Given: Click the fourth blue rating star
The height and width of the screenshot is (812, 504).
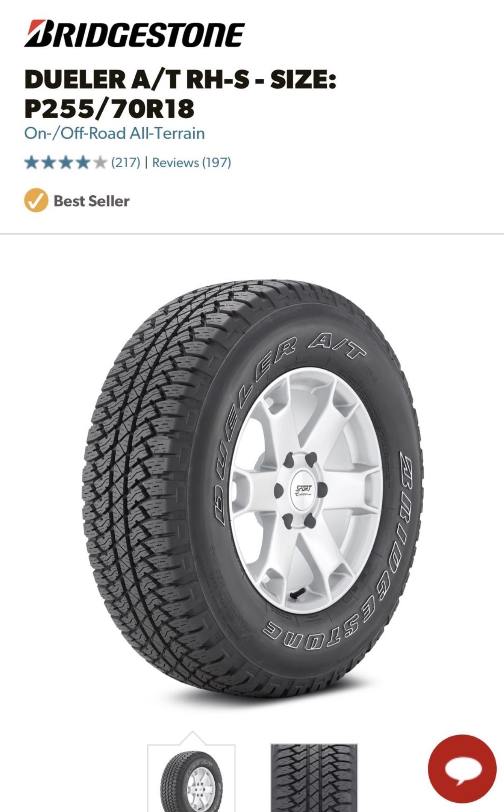Looking at the screenshot, I should (x=83, y=163).
